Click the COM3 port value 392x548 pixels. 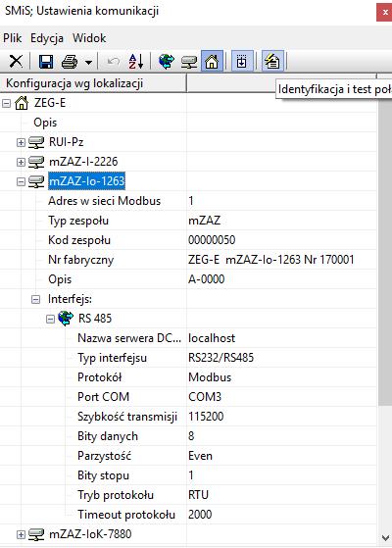[205, 397]
